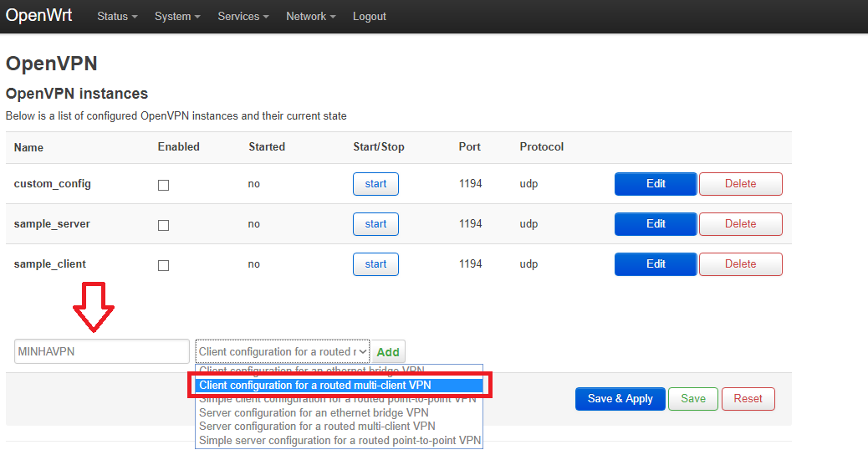Start the sample_client instance

pos(375,264)
